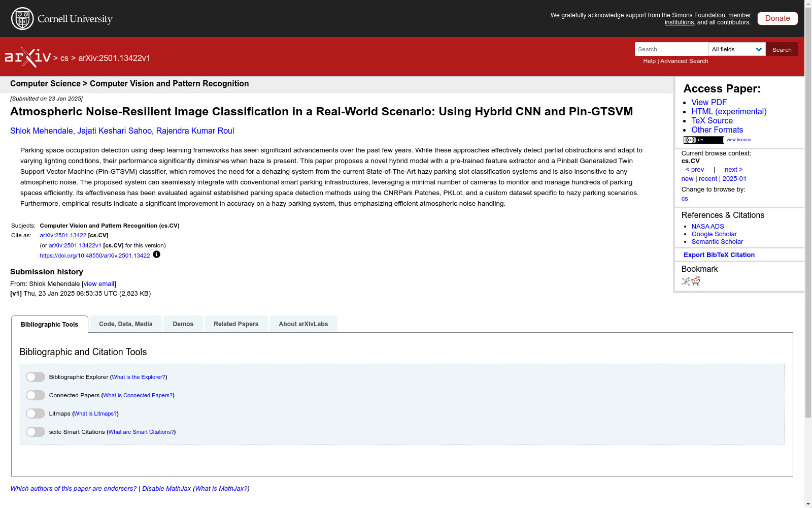
Task: Open the Demos tab
Action: [183, 324]
